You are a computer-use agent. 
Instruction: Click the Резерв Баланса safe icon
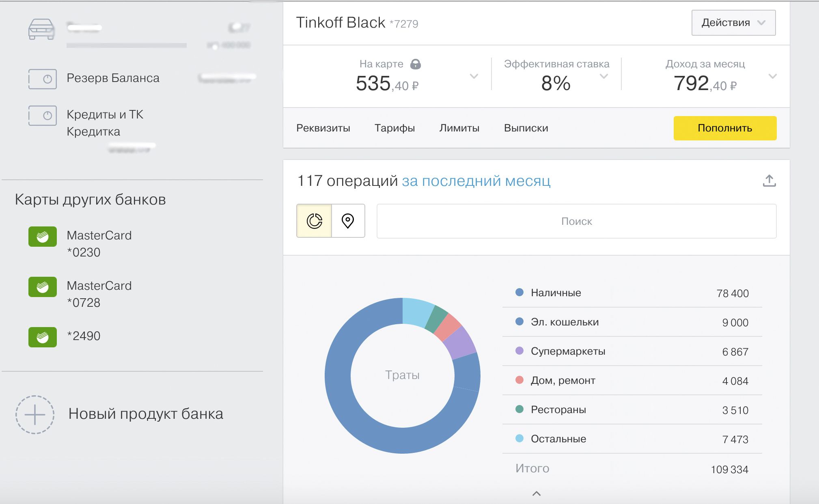42,79
